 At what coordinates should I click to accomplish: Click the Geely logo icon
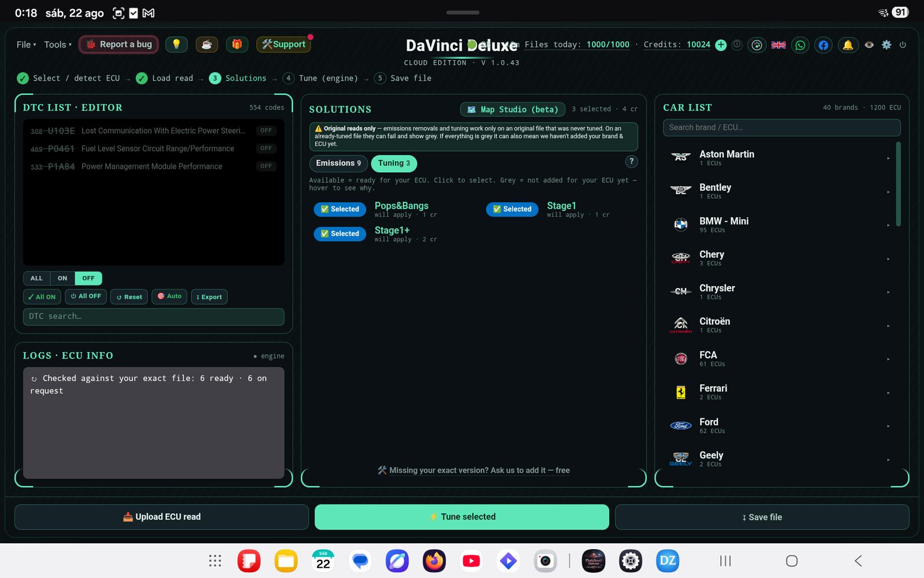(681, 459)
